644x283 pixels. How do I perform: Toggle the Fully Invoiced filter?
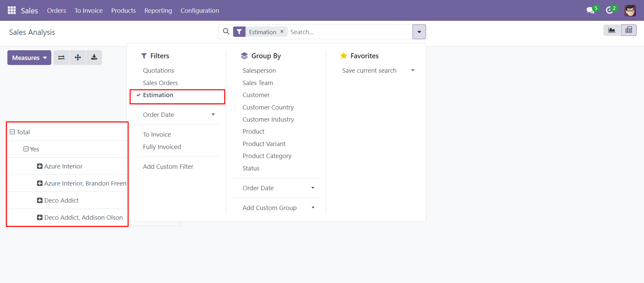tap(162, 147)
